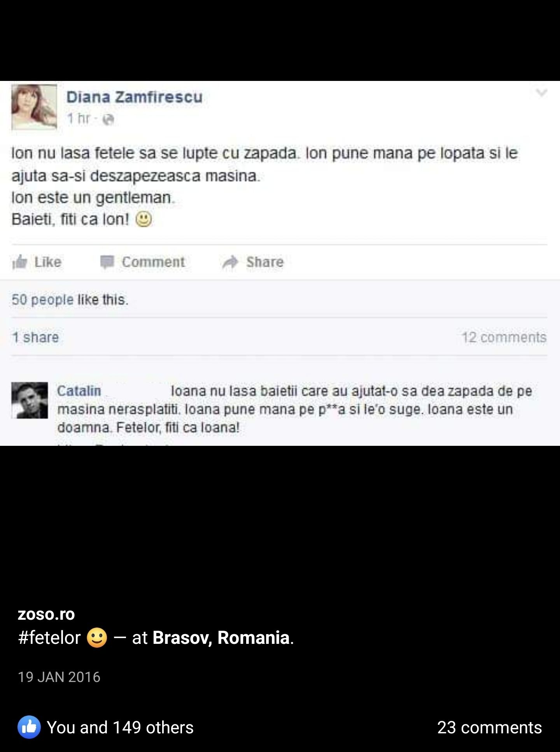
Task: View the 50 people who like this
Action: [70, 300]
